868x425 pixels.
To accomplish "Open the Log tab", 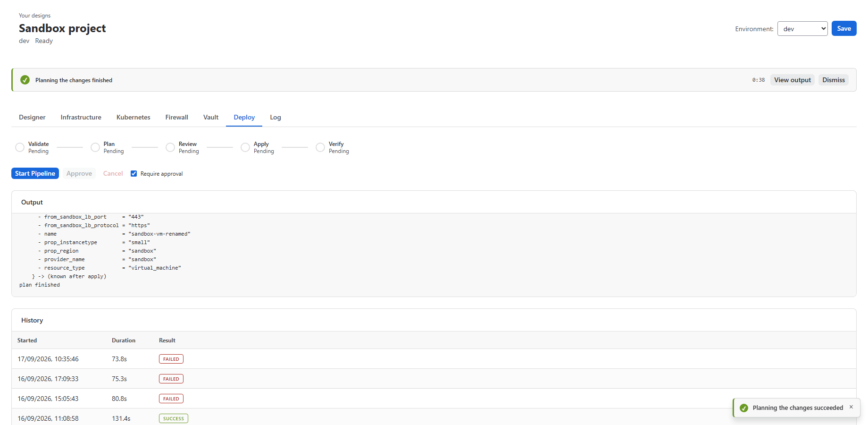I will [275, 117].
